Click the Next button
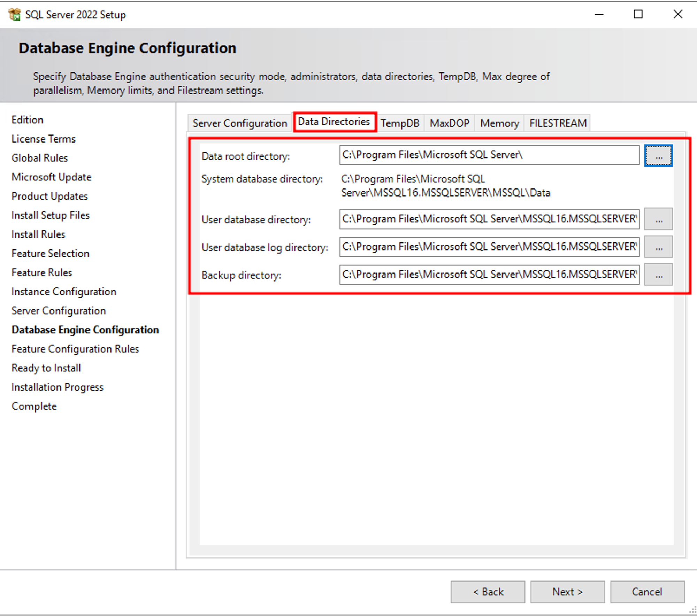 point(567,592)
